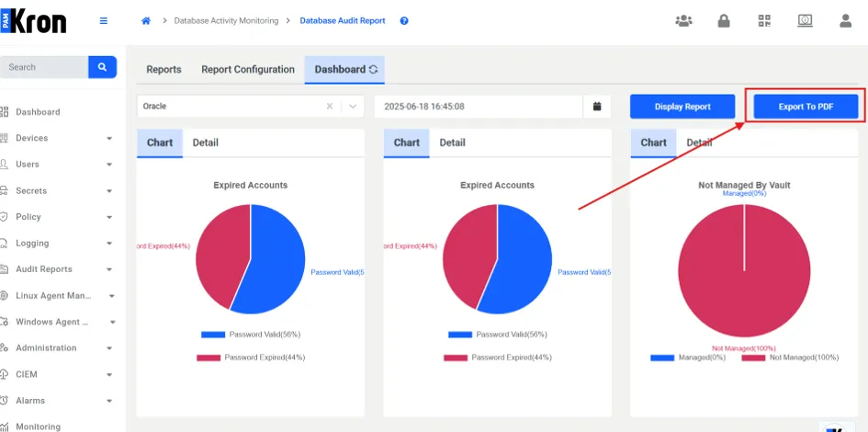
Task: Click the Audit Reports sidebar icon
Action: coord(5,269)
